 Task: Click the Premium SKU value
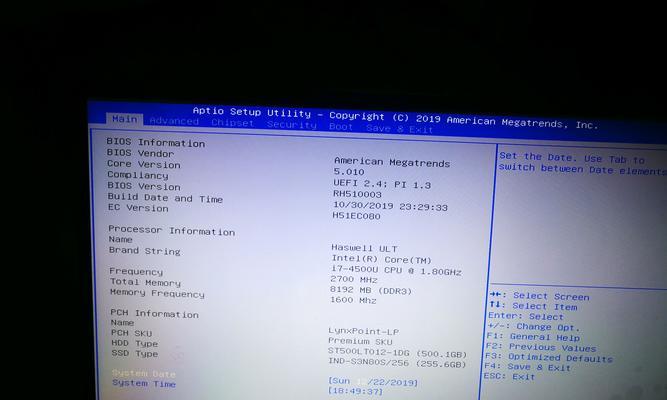click(360, 341)
